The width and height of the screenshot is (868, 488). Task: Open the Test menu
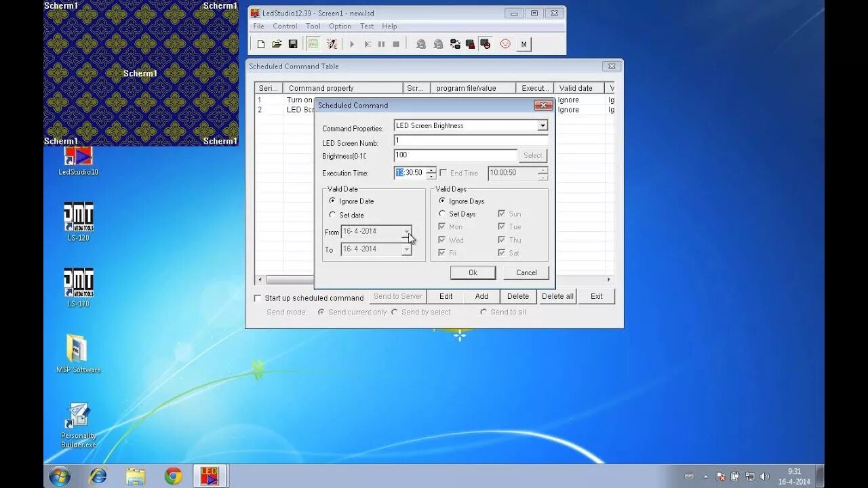(367, 26)
